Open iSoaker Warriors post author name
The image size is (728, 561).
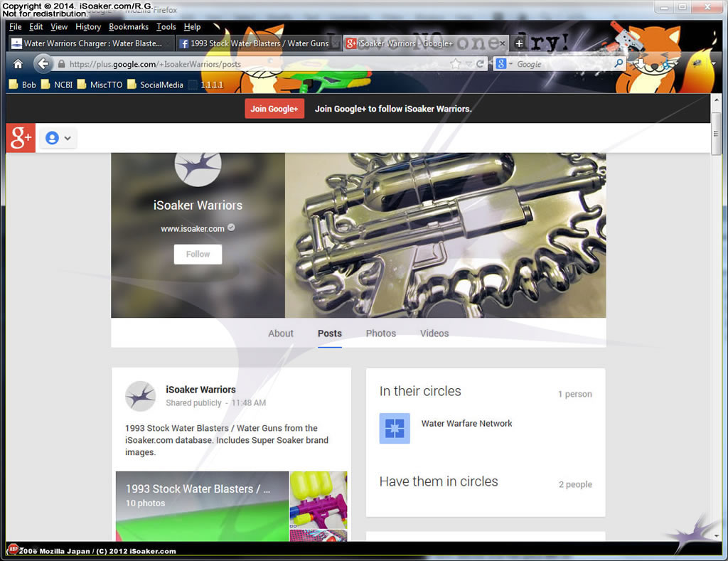[200, 390]
